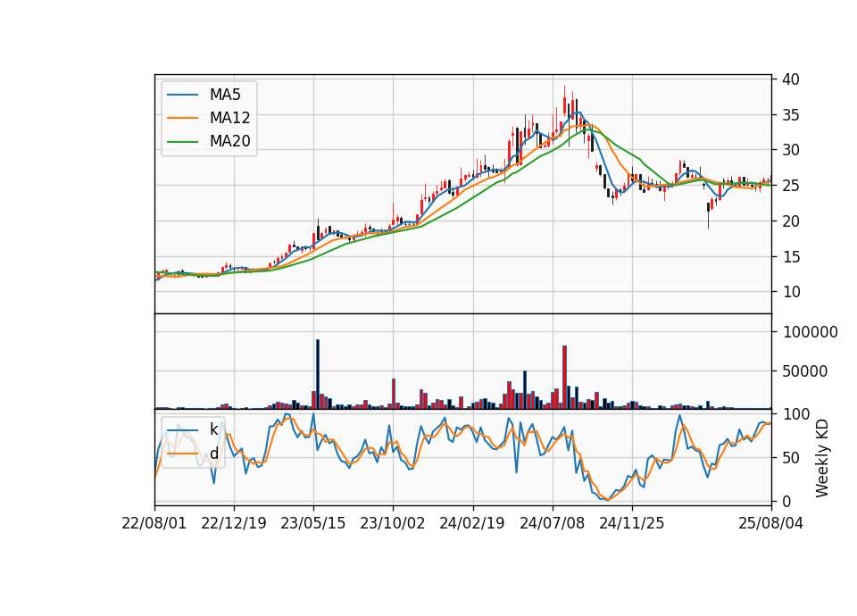Click the price axis value 25

coord(791,186)
